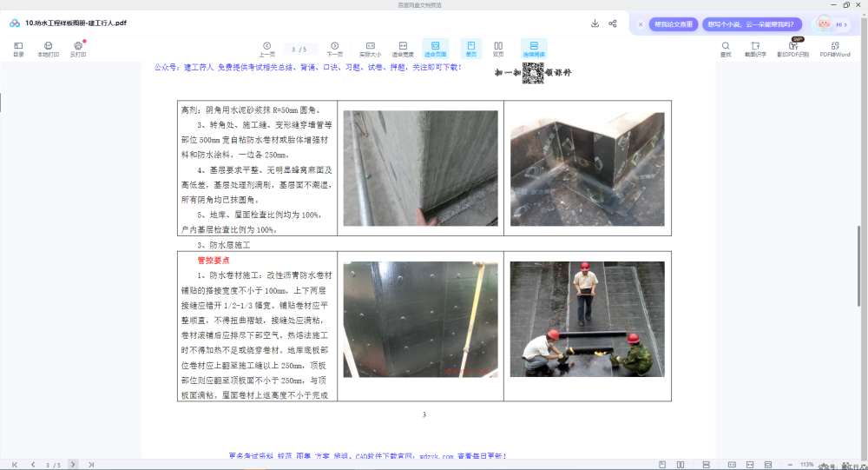Image resolution: width=868 pixels, height=470 pixels.
Task: Click zoom out minus in status bar
Action: 790,465
